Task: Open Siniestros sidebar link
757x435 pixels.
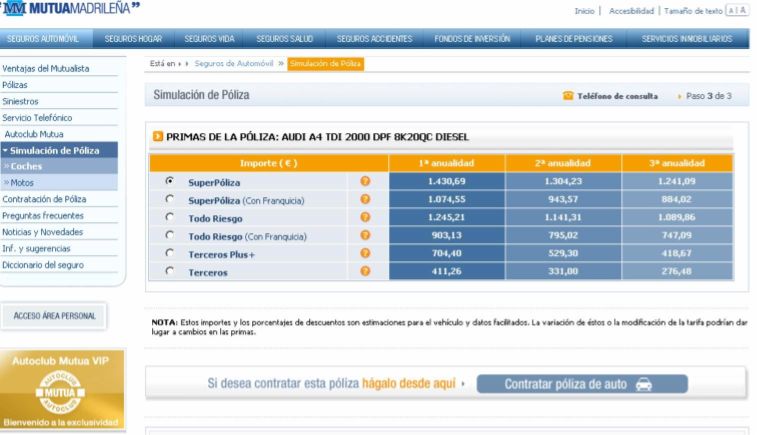Action: (x=20, y=101)
